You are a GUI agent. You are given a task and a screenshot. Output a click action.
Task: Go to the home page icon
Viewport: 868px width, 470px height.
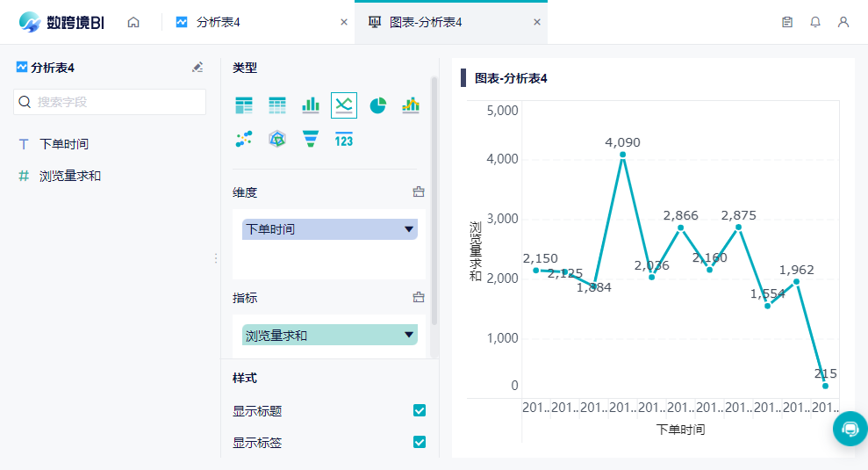click(133, 22)
